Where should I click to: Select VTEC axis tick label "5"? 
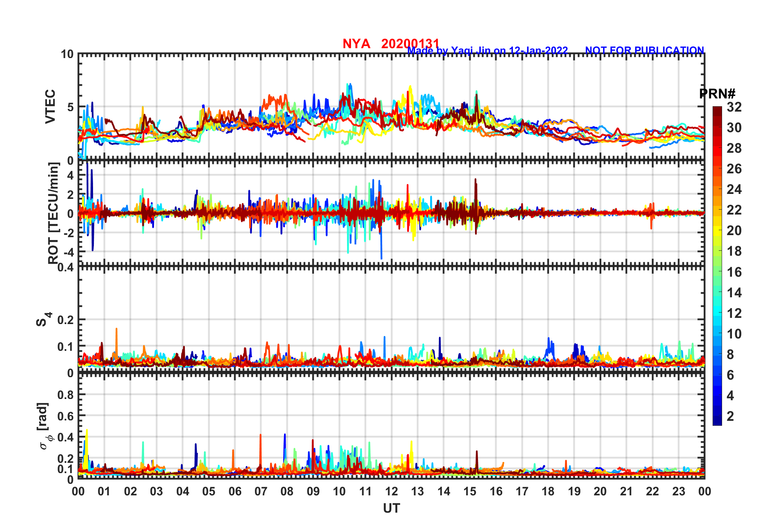pos(70,107)
